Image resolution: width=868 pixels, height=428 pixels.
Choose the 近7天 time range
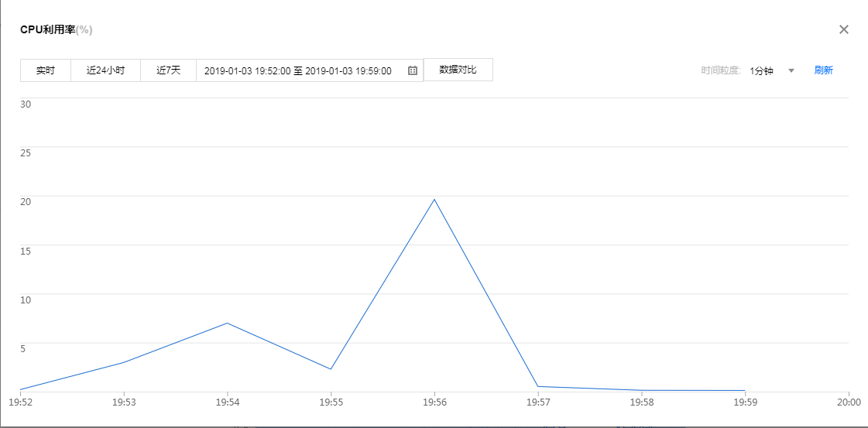click(x=168, y=70)
